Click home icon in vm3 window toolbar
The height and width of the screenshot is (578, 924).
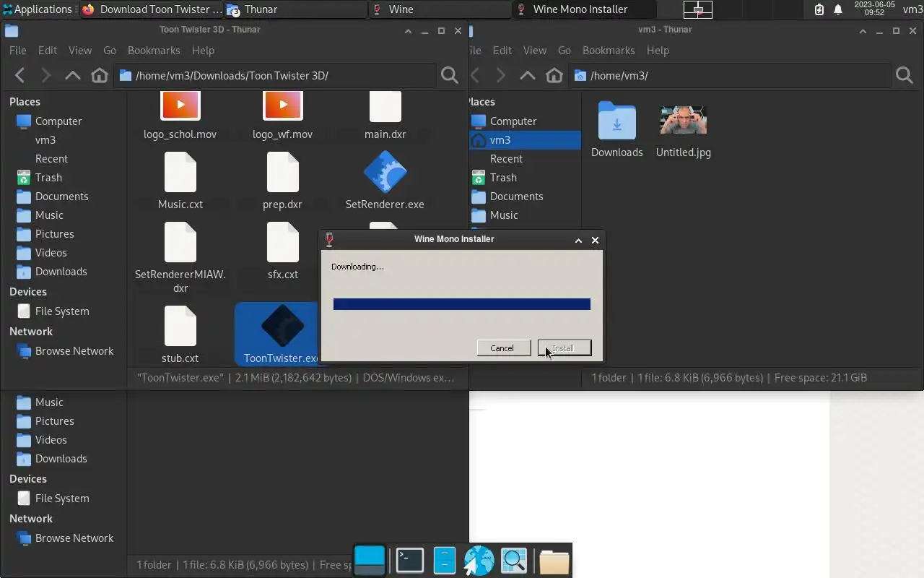point(554,75)
